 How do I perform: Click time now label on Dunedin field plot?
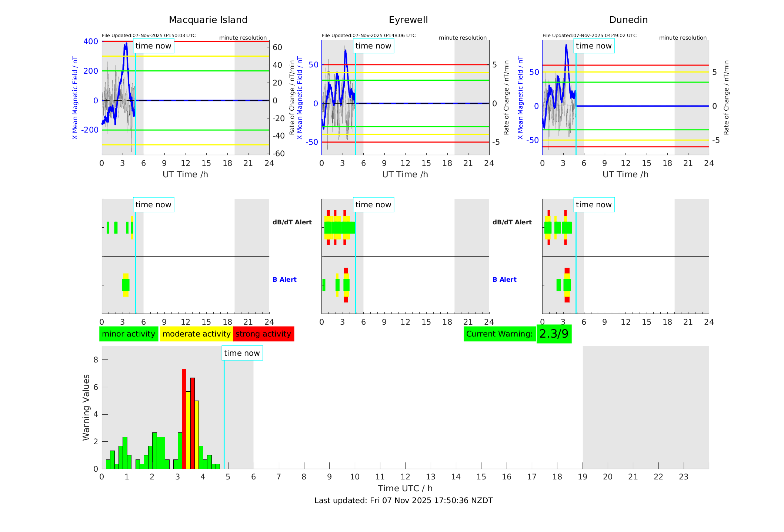(594, 46)
